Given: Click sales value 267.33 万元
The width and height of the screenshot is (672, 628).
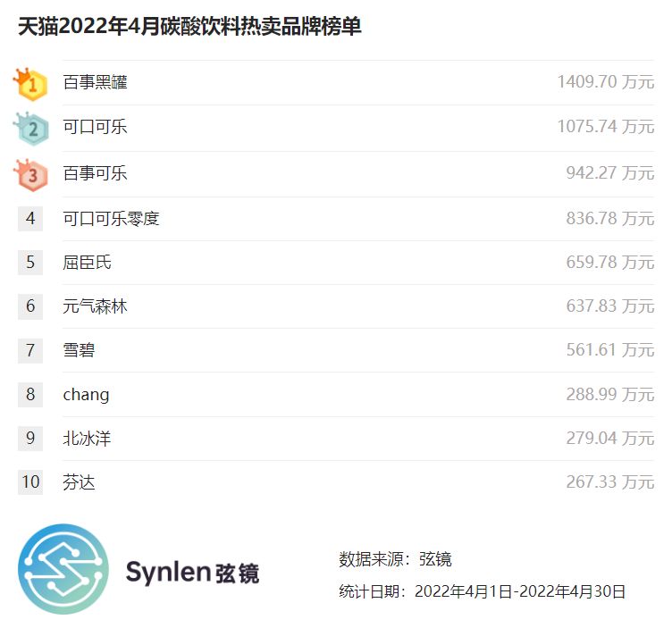Looking at the screenshot, I should click(610, 482).
